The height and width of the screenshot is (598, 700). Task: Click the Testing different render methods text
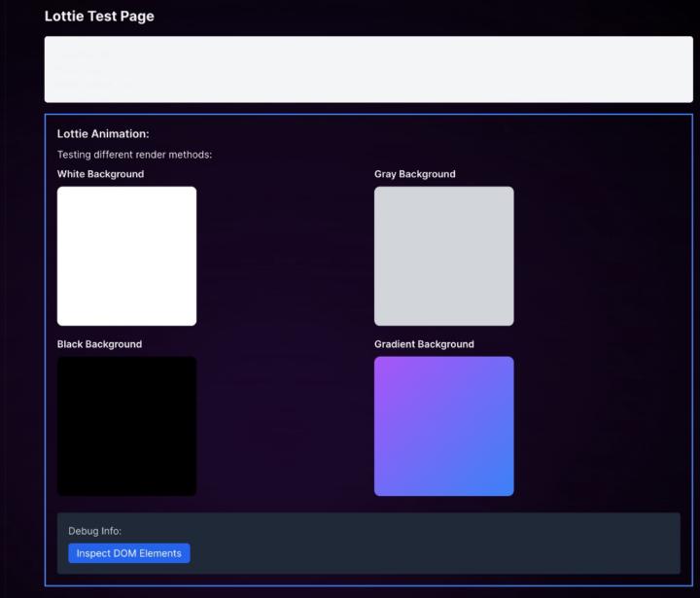[134, 155]
